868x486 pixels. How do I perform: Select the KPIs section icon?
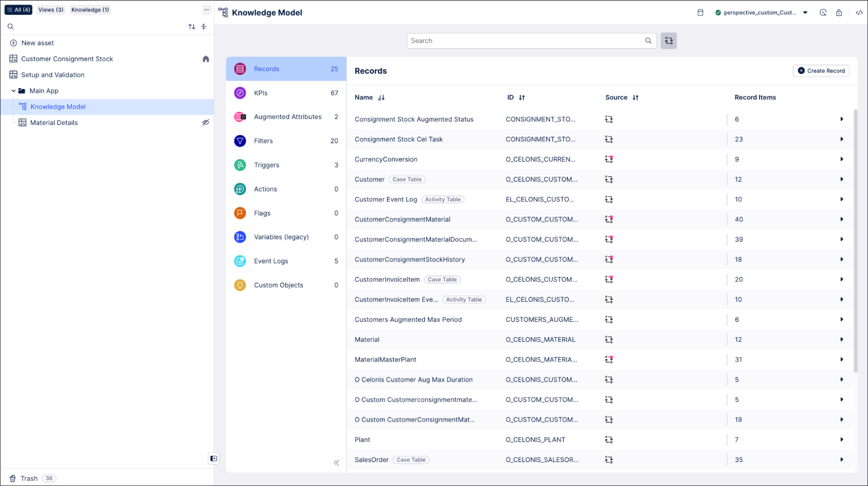pyautogui.click(x=240, y=92)
